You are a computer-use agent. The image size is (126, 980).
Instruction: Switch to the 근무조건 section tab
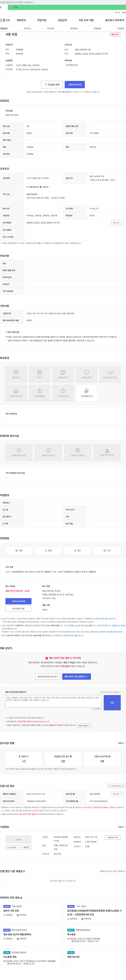pos(27,29)
